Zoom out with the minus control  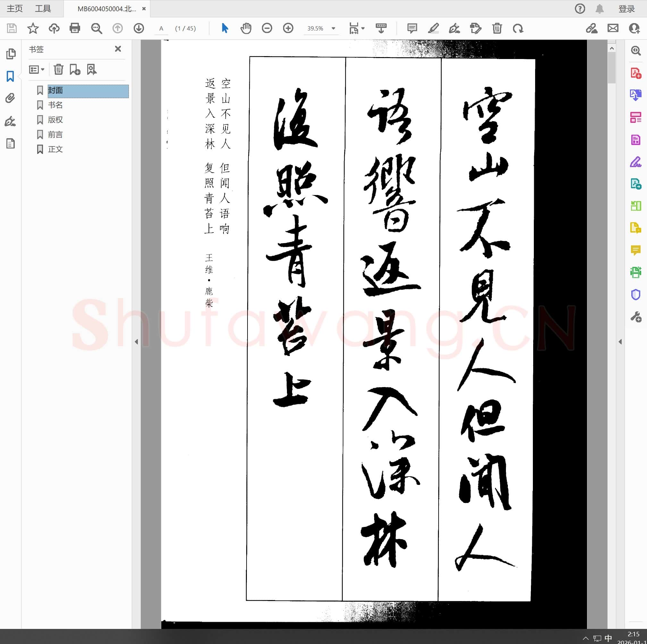click(267, 29)
